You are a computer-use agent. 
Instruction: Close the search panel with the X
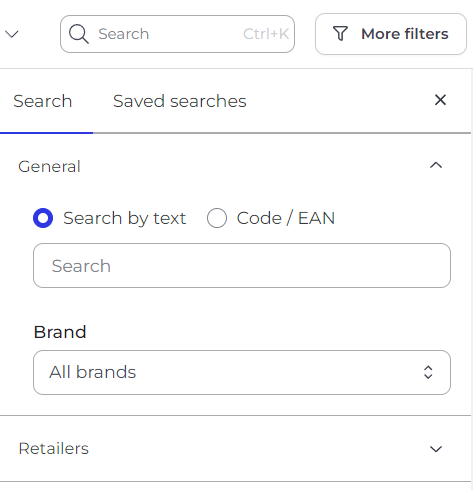[x=440, y=100]
